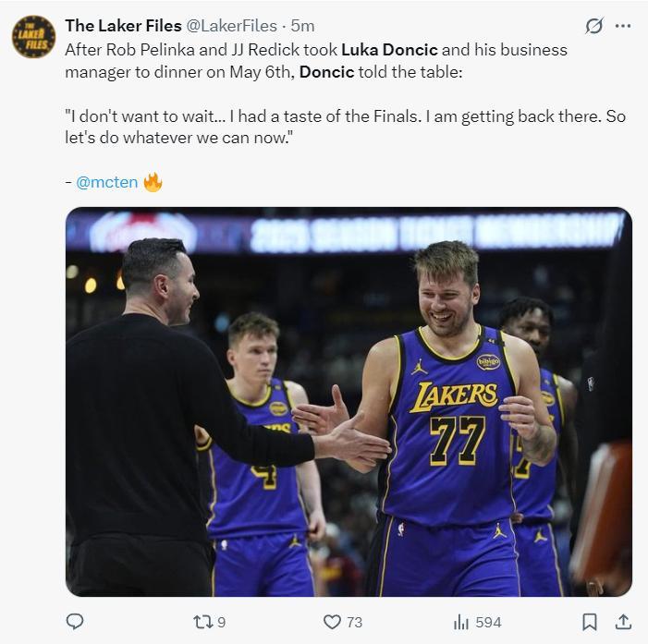The height and width of the screenshot is (644, 648).
Task: Open The Laker Files profile avatar
Action: point(33,37)
